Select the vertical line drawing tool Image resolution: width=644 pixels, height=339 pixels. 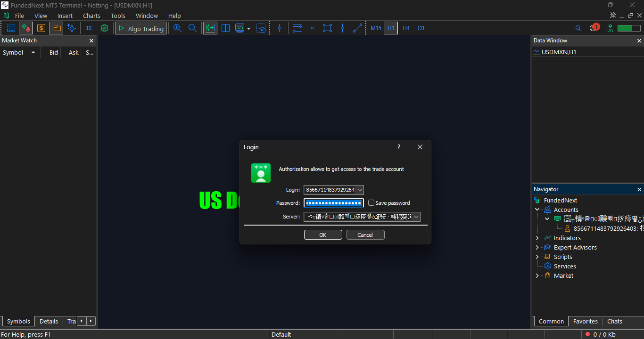click(x=342, y=28)
